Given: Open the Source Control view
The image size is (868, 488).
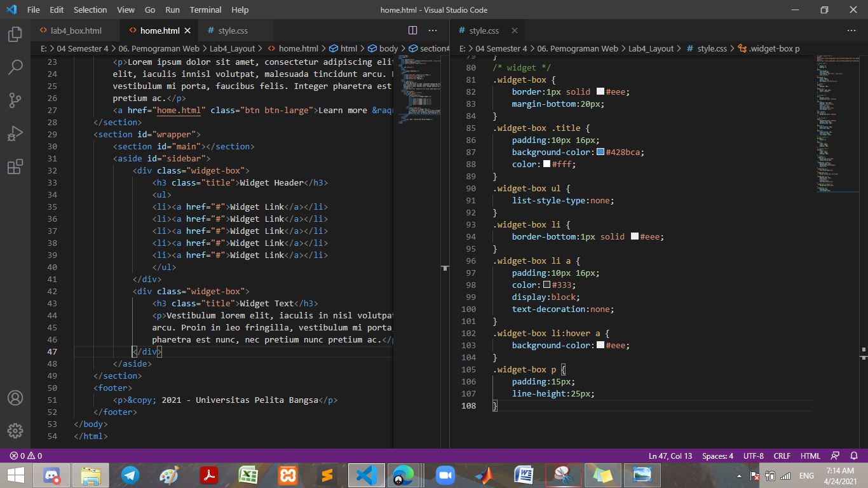Looking at the screenshot, I should click(15, 100).
